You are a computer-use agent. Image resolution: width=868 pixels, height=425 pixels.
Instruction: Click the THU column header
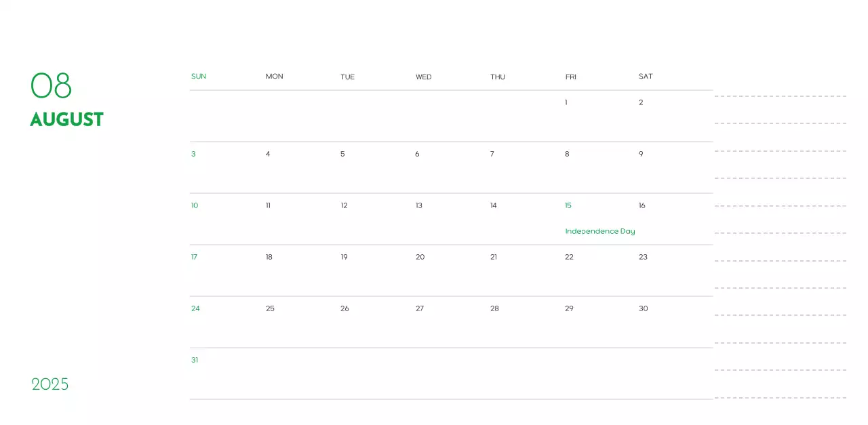[x=498, y=77]
